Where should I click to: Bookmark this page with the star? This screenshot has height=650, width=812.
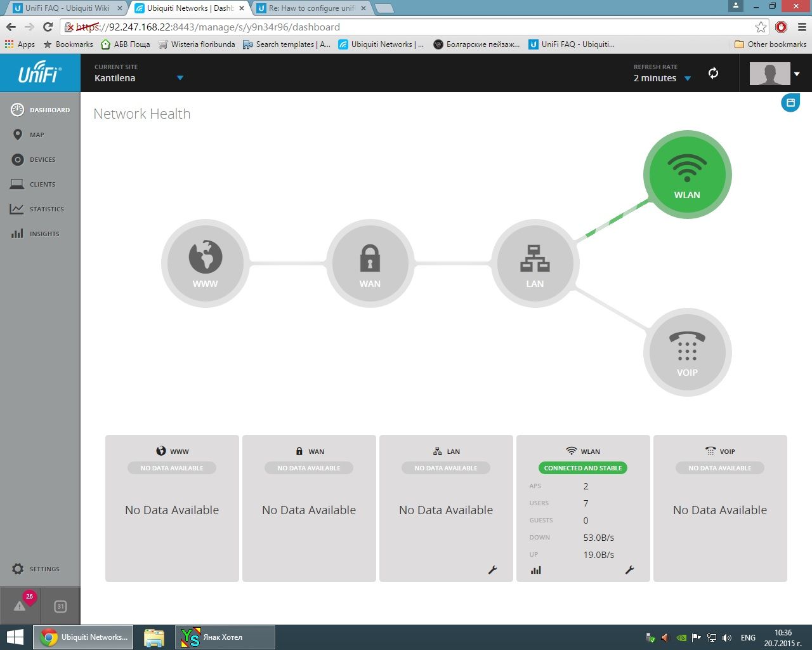click(x=761, y=27)
